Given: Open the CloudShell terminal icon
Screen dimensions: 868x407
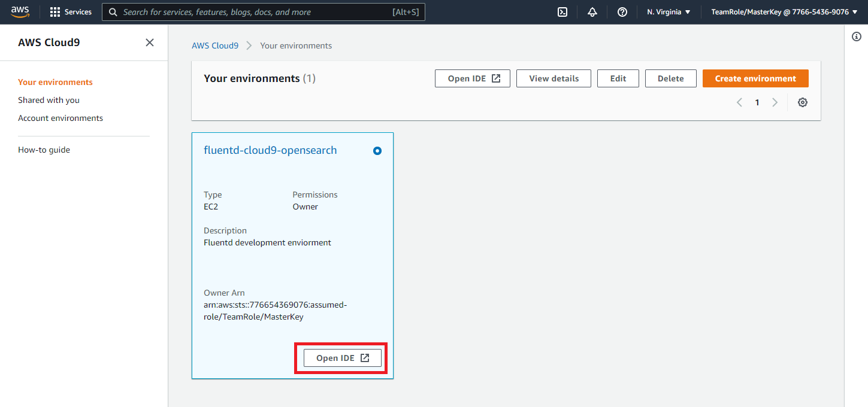Looking at the screenshot, I should pyautogui.click(x=562, y=12).
